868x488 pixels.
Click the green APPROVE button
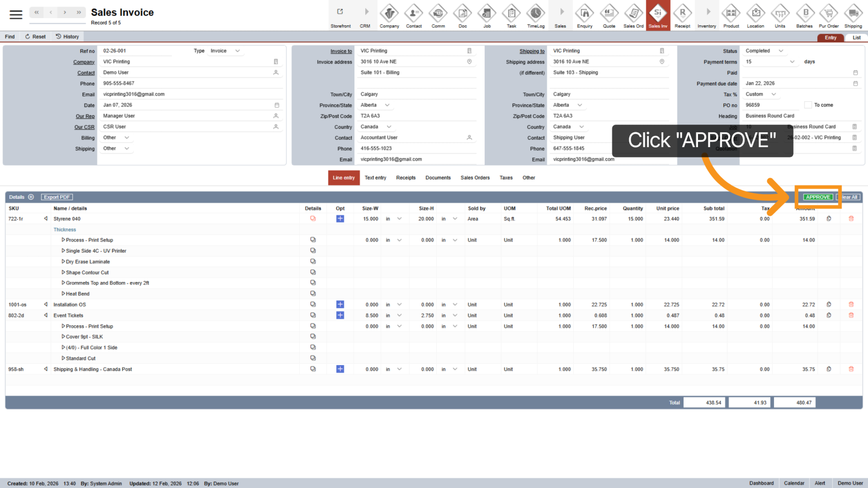(818, 197)
